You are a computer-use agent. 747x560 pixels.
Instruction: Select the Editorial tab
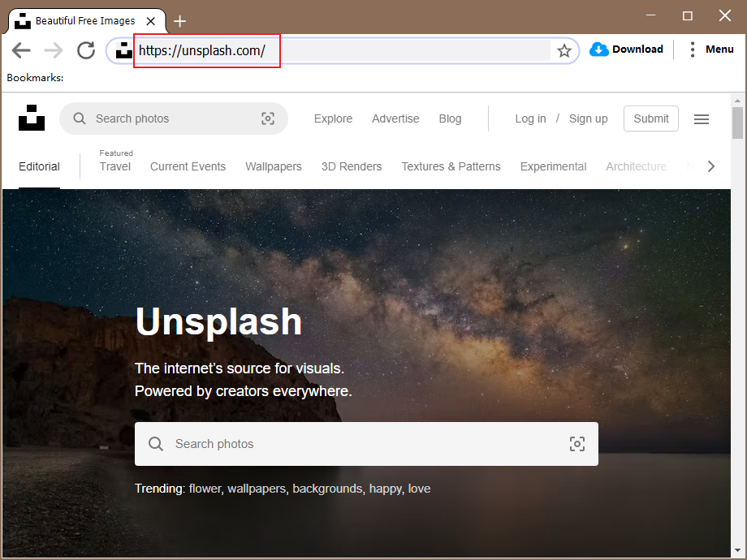point(39,166)
